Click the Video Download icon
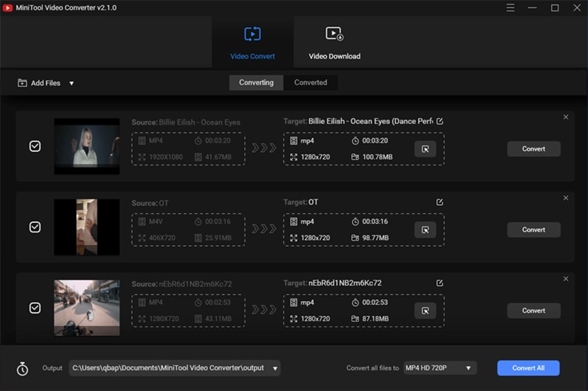588x391 pixels. [x=335, y=34]
